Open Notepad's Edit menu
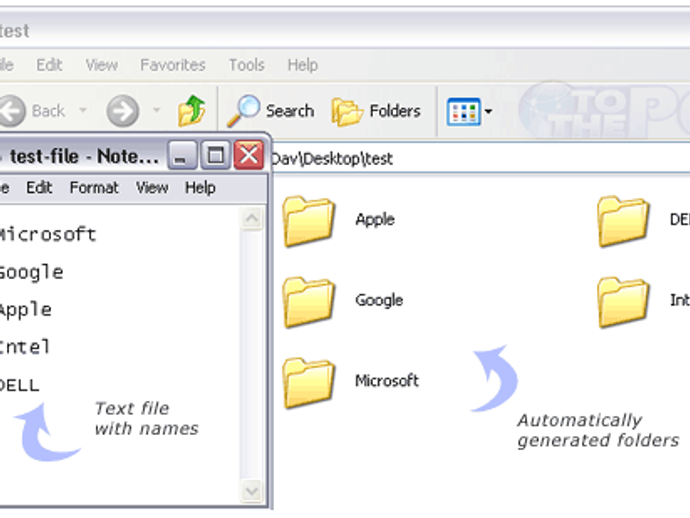The height and width of the screenshot is (518, 690). 39,188
